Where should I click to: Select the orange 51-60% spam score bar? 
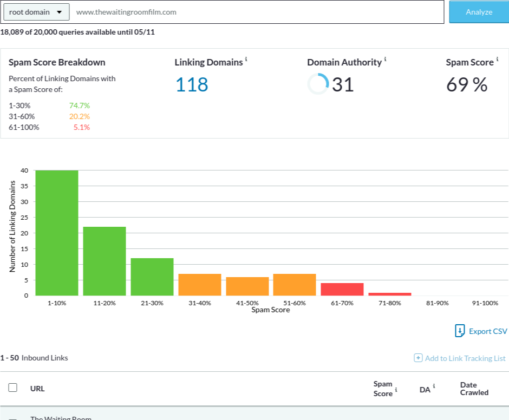[x=294, y=285]
